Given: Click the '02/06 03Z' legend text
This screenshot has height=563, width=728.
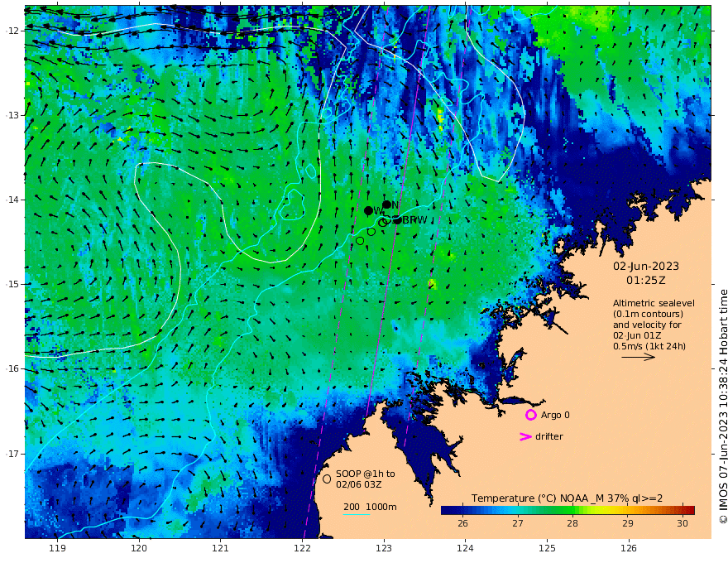Looking at the screenshot, I should [359, 484].
